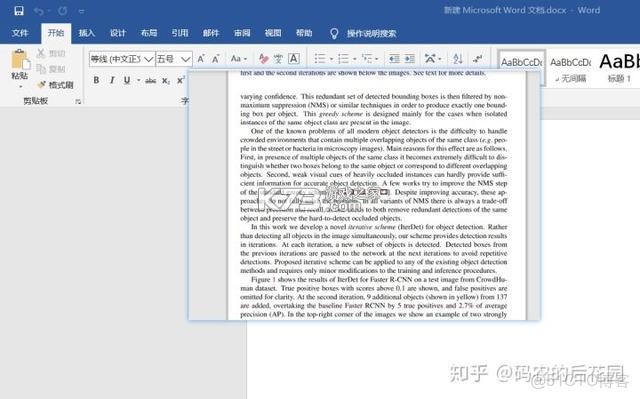Open the multilevel list dropdown arrow

click(x=376, y=59)
